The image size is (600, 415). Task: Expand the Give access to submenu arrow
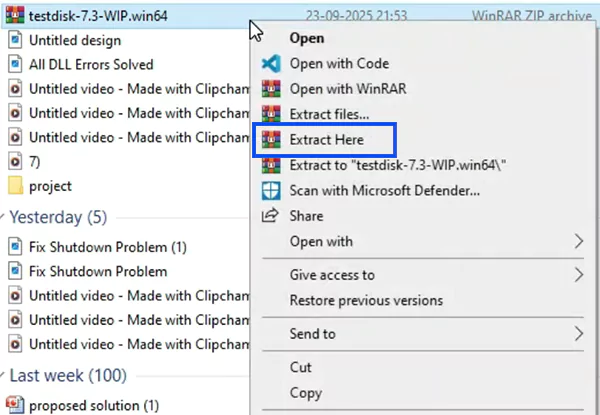pyautogui.click(x=579, y=275)
